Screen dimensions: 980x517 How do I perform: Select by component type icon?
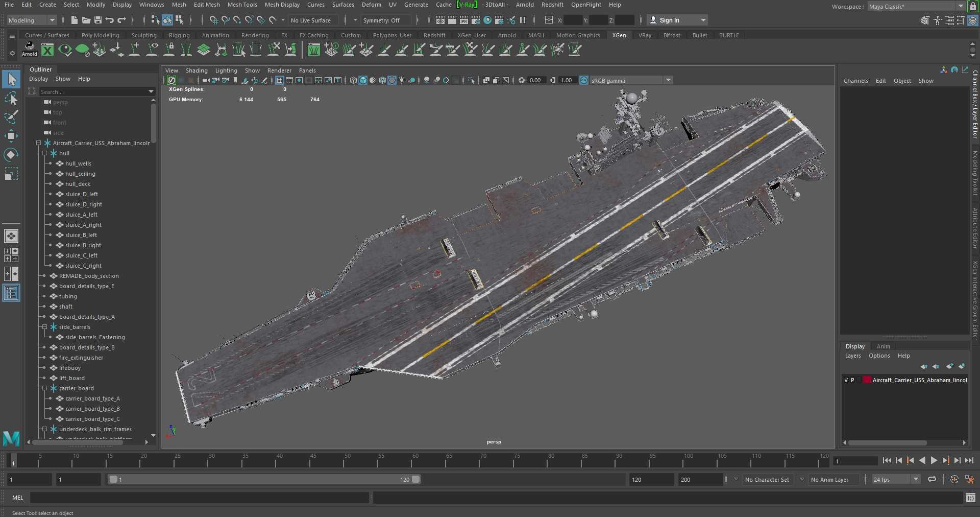pos(180,20)
